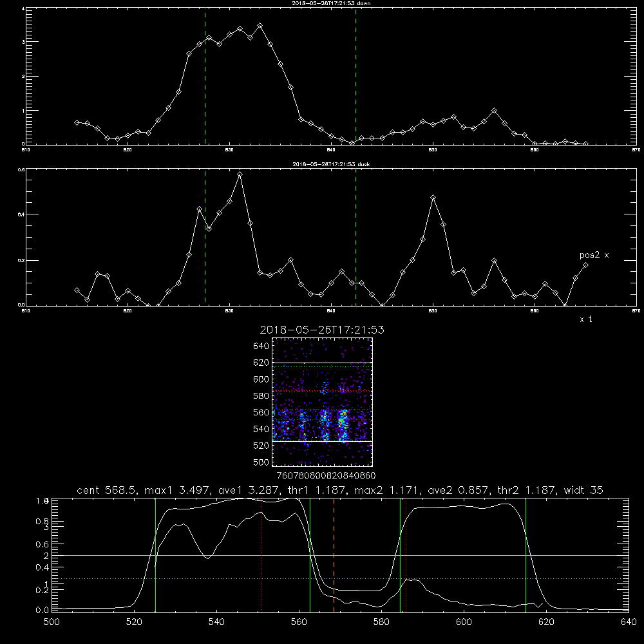Click the green vertical line at 525 in bottom plot
The image size is (644, 644).
[155, 555]
